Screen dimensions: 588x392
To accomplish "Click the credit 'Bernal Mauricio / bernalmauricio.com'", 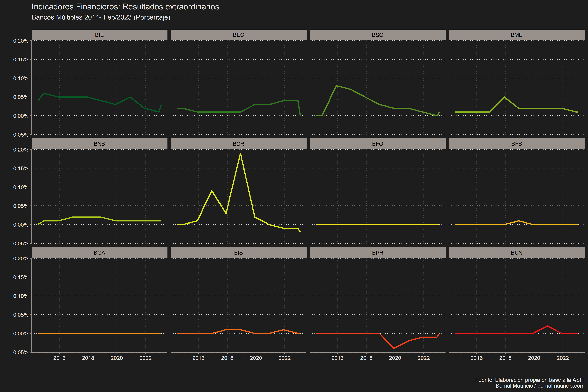I will pos(540,386).
